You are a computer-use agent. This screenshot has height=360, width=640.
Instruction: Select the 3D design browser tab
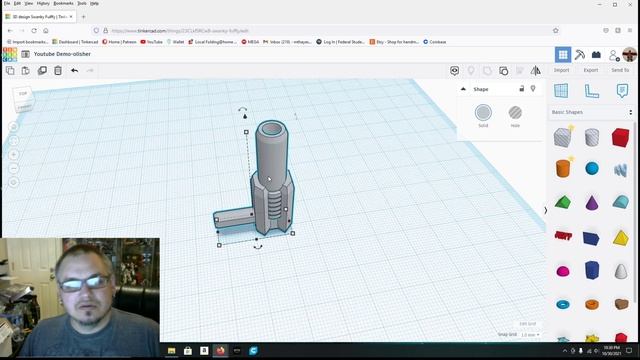pos(39,17)
